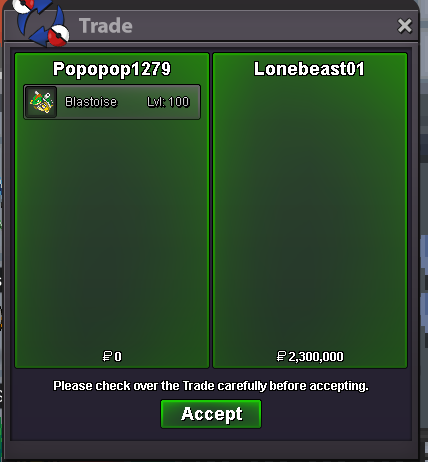Click empty space in Lonebeast01's offer panel

tap(310, 213)
